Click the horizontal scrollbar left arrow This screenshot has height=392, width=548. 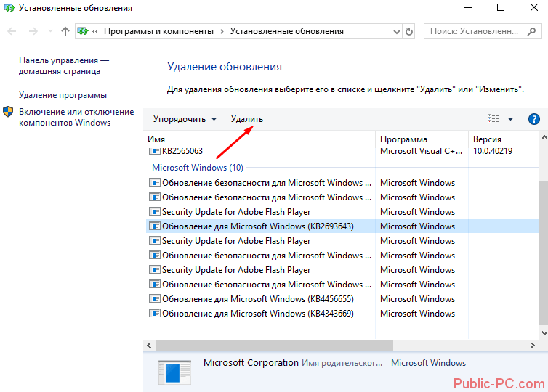tap(149, 346)
